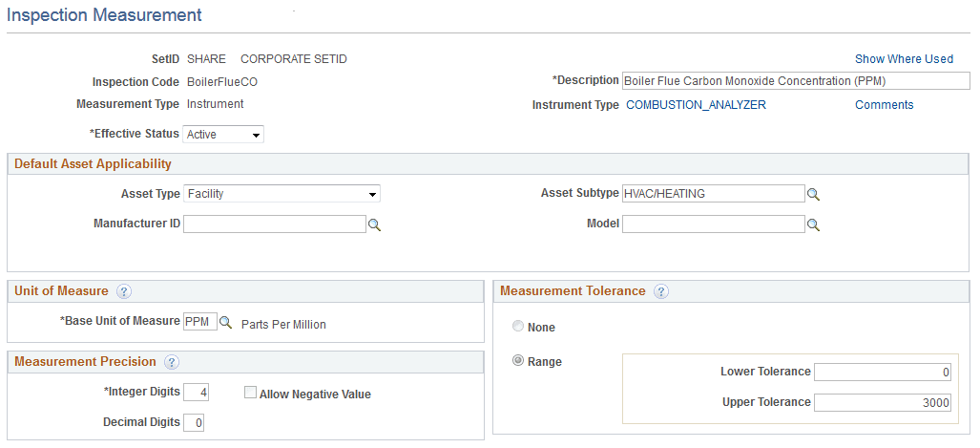The height and width of the screenshot is (448, 980).
Task: Click the Asset Subtype text field
Action: tap(713, 194)
